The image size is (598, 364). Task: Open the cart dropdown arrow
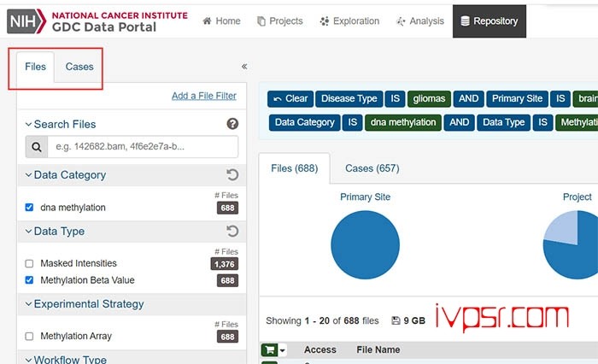click(283, 349)
